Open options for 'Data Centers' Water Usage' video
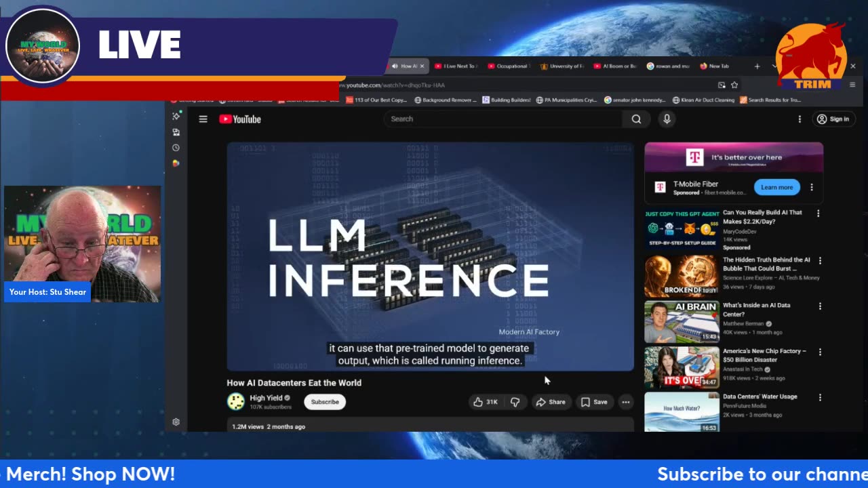Screen dimensions: 868x488 (x=820, y=397)
